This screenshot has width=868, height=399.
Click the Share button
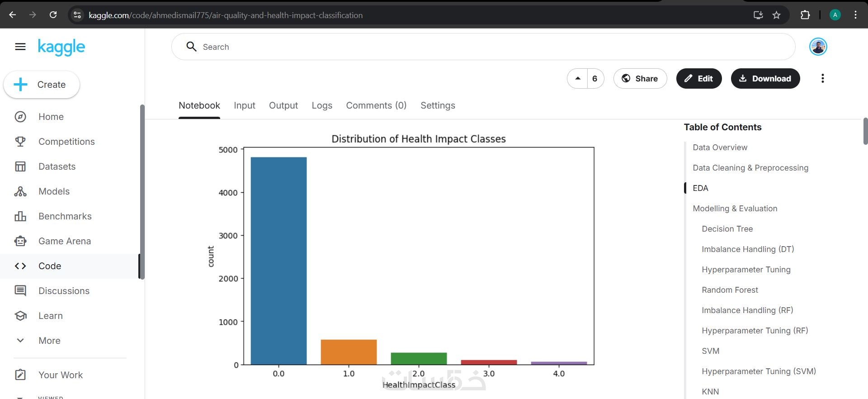(640, 78)
